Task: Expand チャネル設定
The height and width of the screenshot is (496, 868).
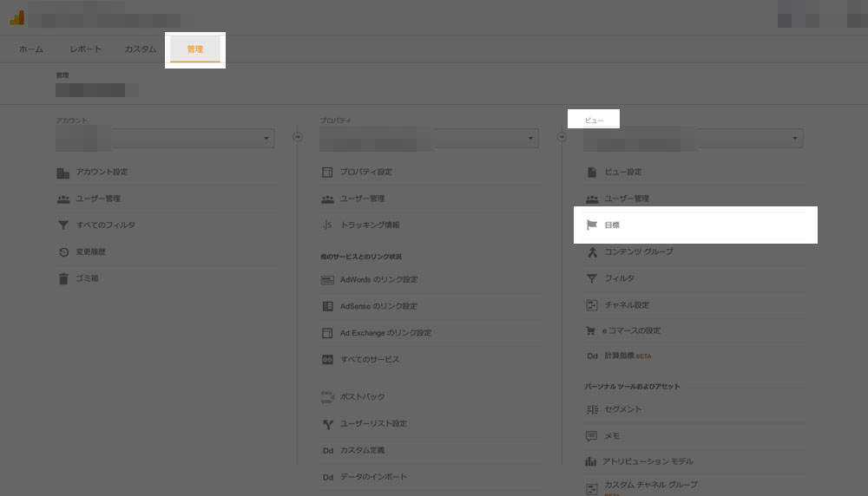Action: click(627, 304)
